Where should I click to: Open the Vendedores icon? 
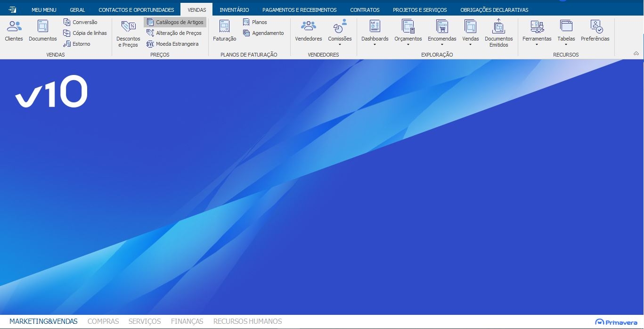[x=308, y=31]
